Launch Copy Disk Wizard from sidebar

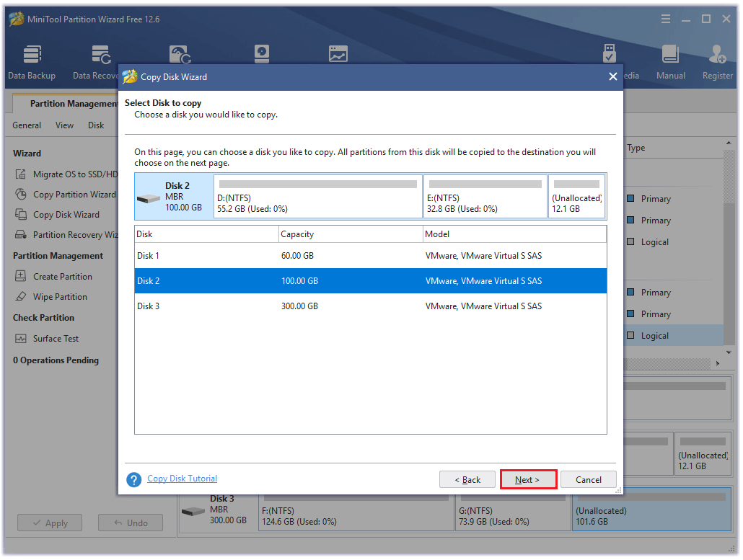coord(57,215)
